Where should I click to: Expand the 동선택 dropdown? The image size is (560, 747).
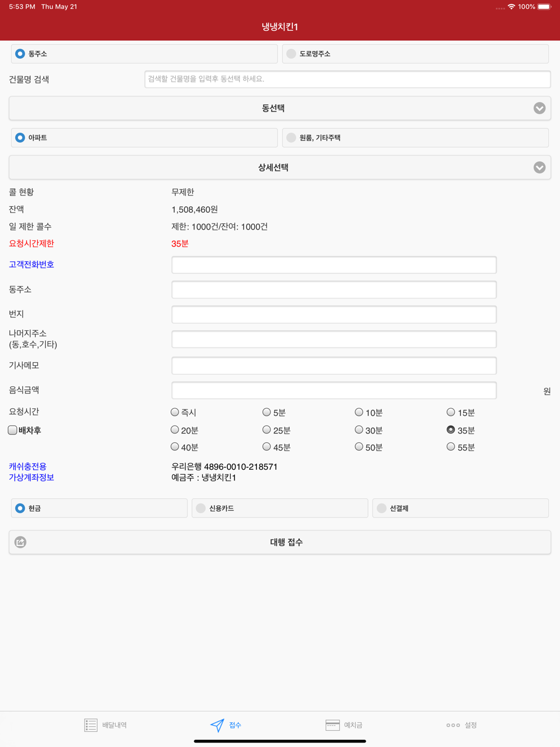[280, 108]
